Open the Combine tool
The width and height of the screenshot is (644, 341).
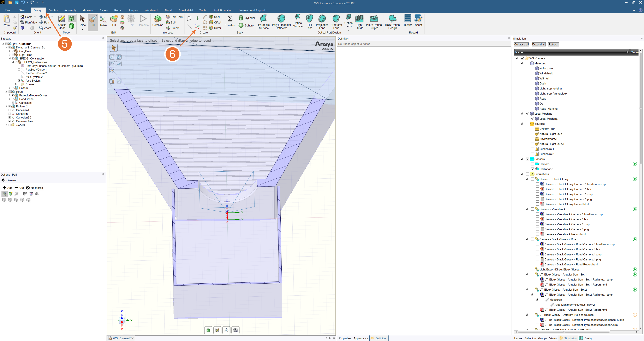coord(158,21)
